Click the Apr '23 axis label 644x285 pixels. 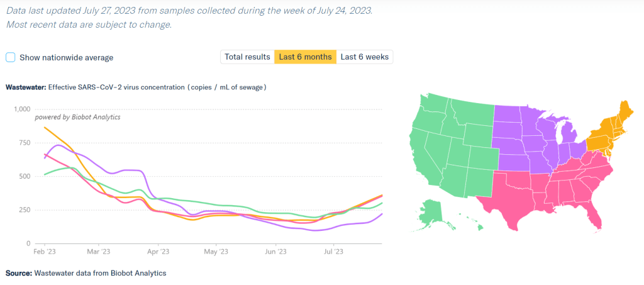(x=157, y=252)
